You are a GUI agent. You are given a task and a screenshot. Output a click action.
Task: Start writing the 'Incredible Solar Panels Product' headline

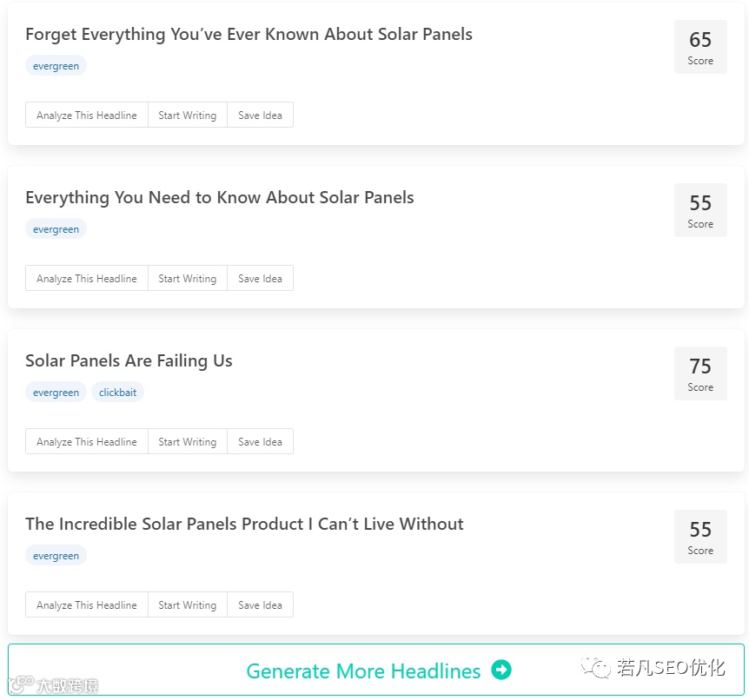coord(188,605)
